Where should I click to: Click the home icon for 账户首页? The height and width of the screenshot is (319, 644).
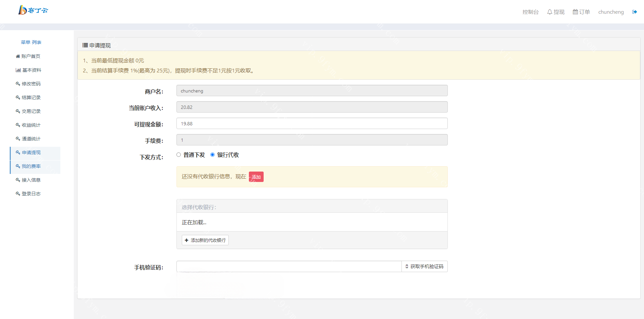(18, 56)
